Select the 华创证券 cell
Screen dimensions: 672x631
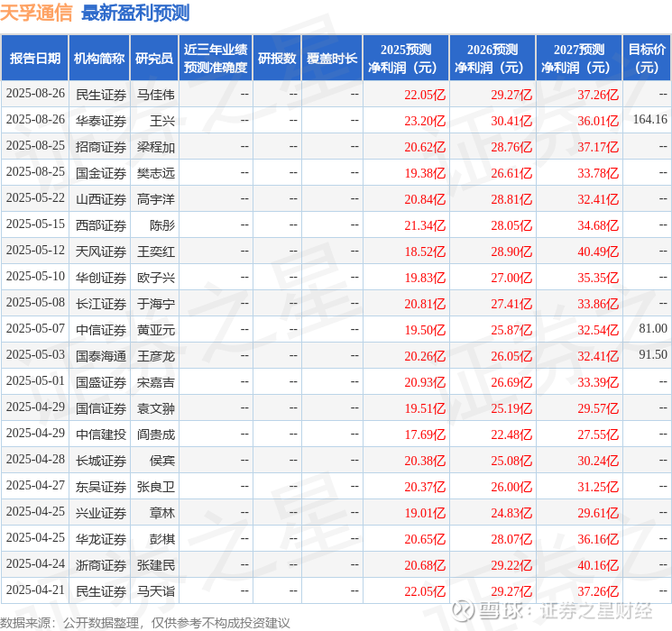[101, 278]
